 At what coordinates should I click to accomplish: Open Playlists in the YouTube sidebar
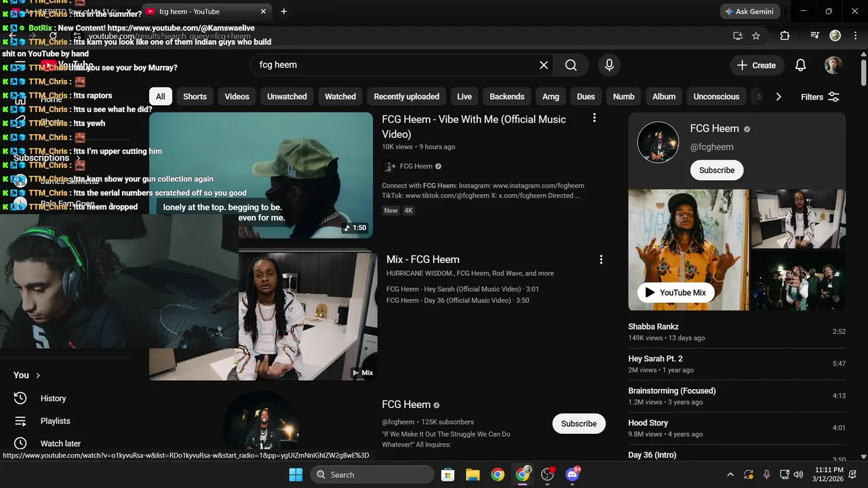click(x=55, y=421)
